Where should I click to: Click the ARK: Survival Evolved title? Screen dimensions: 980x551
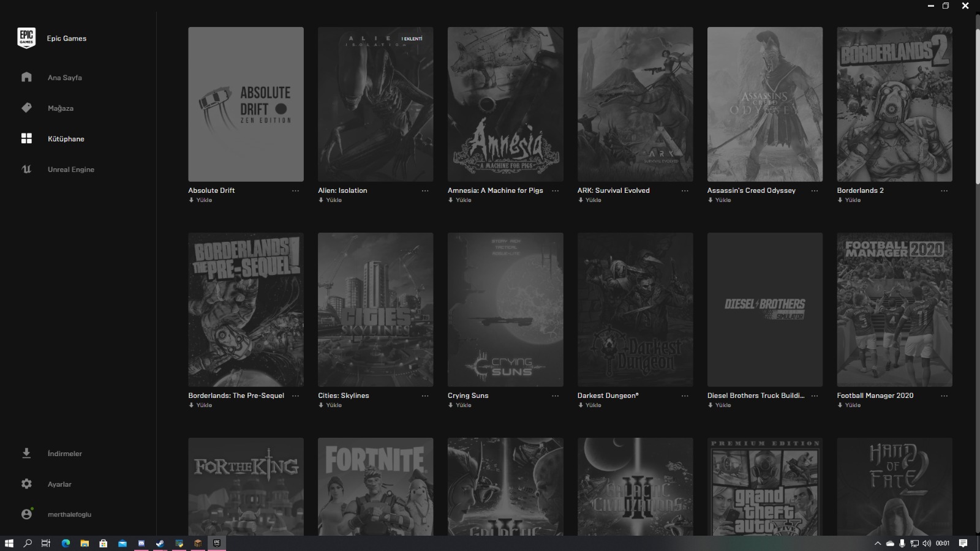613,190
